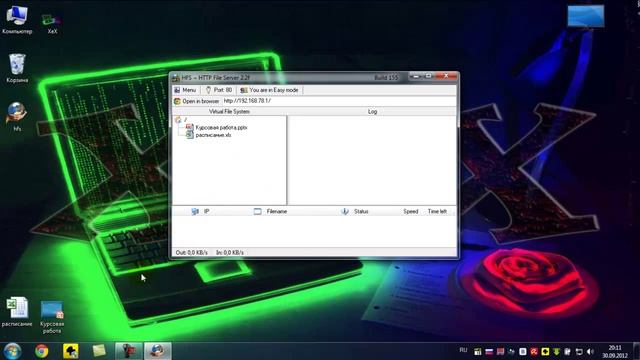640x360 pixels.
Task: Click the Virtual File System header
Action: pyautogui.click(x=229, y=111)
